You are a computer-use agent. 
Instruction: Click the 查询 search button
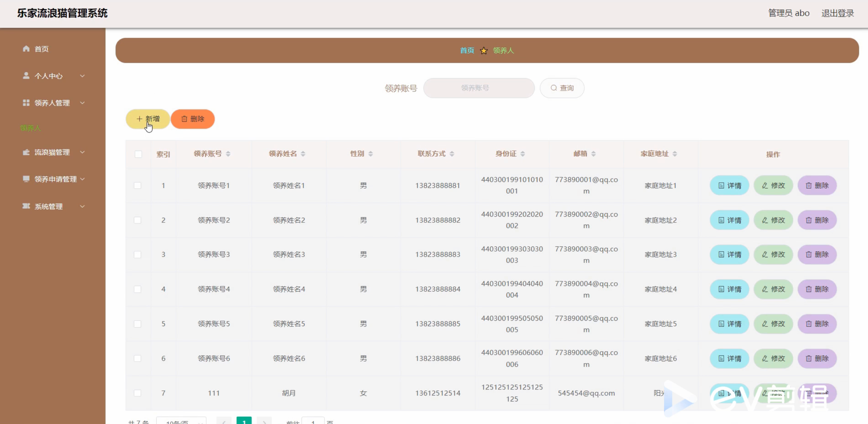[562, 88]
